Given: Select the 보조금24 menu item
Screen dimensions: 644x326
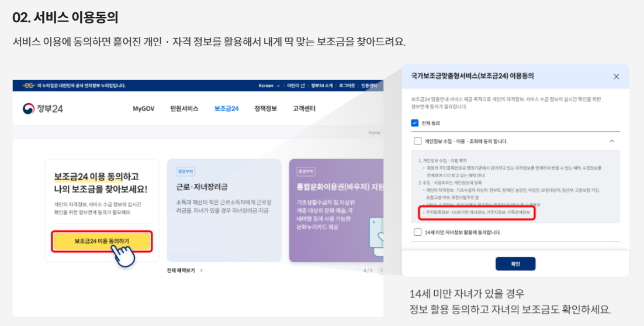Looking at the screenshot, I should click(226, 108).
